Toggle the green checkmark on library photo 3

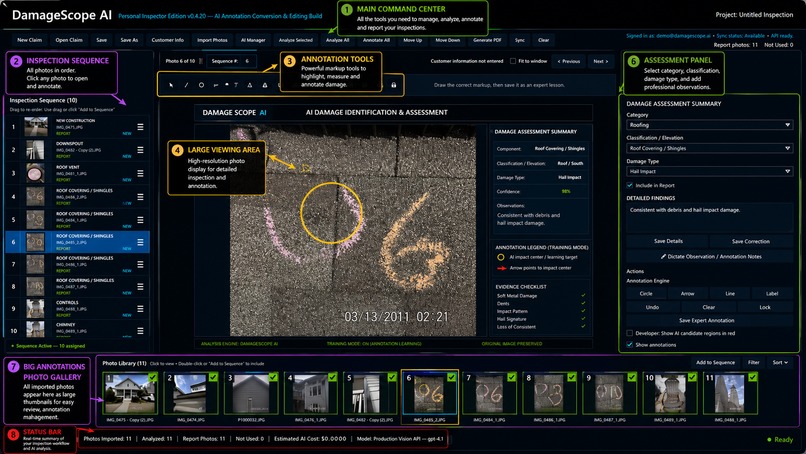point(273,377)
